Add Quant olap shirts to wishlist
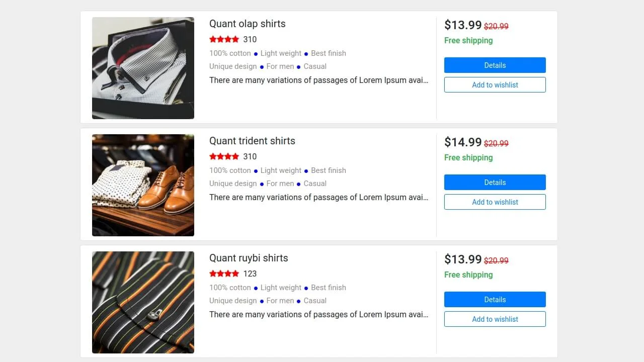Screen dimensions: 644x362 (x=495, y=84)
